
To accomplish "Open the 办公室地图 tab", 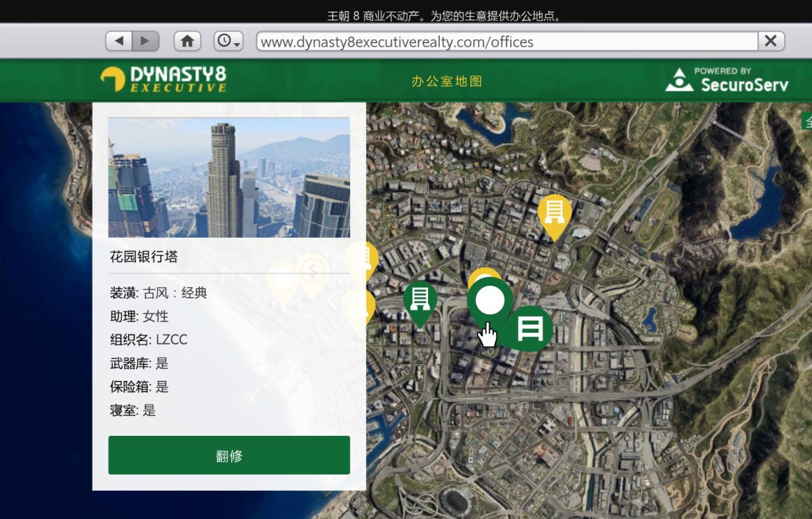I will click(x=447, y=81).
